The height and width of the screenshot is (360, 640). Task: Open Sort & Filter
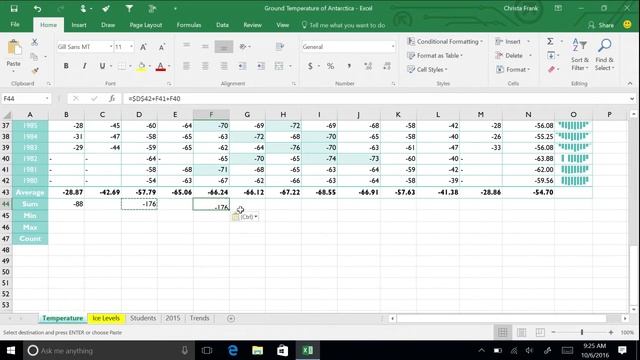[x=580, y=54]
